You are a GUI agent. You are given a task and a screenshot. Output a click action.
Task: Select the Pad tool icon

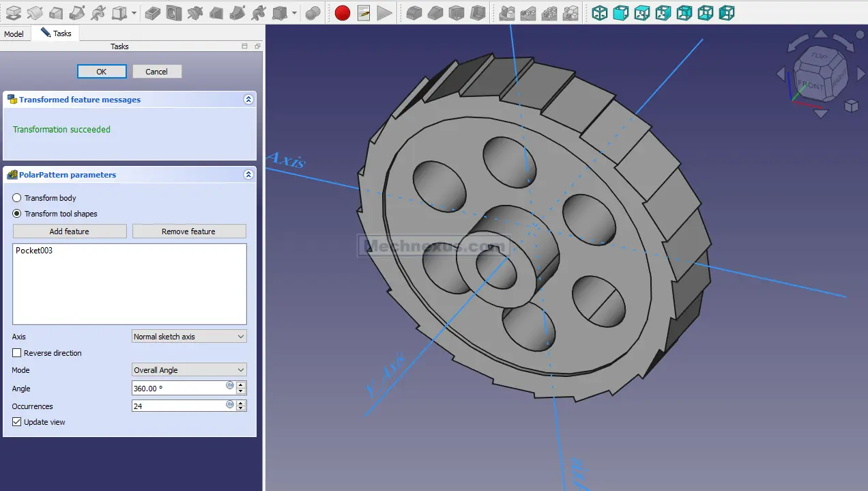tap(13, 12)
